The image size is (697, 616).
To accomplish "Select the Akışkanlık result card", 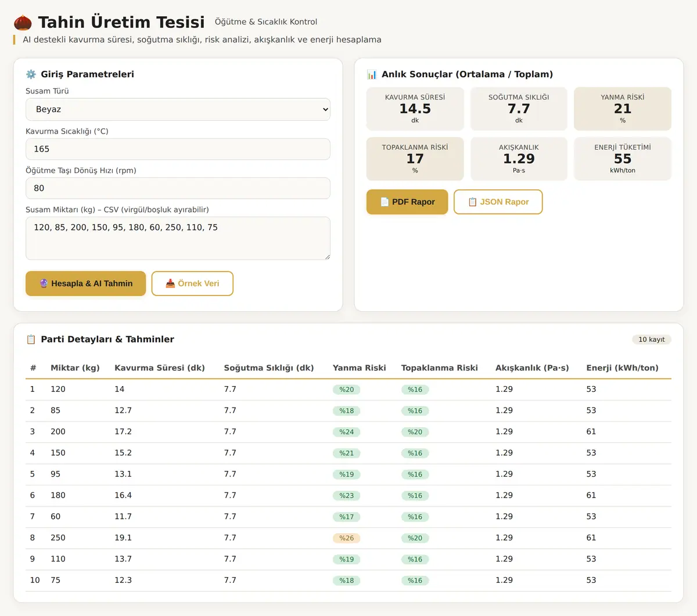I will [519, 159].
